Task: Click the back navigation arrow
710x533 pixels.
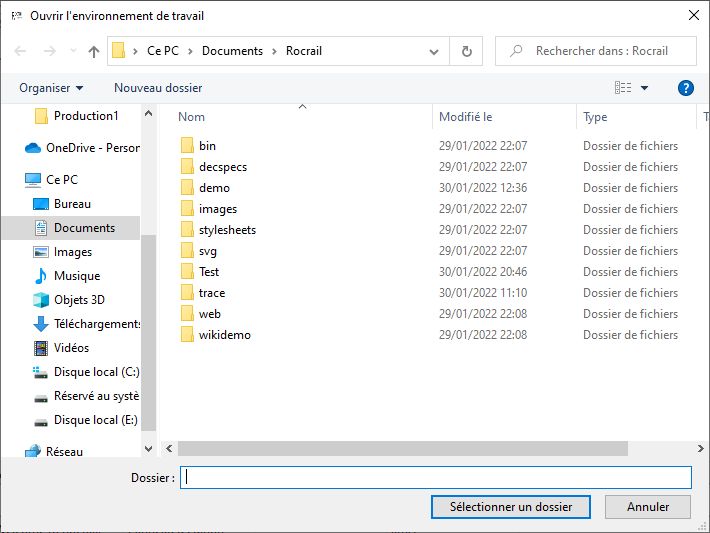Action: point(20,51)
